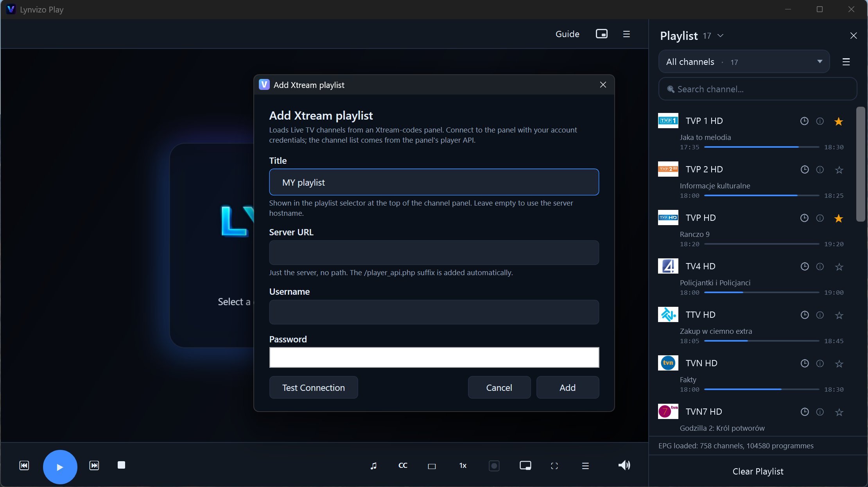Screen dimensions: 868x487
Task: Toggle the record button
Action: [494, 466]
